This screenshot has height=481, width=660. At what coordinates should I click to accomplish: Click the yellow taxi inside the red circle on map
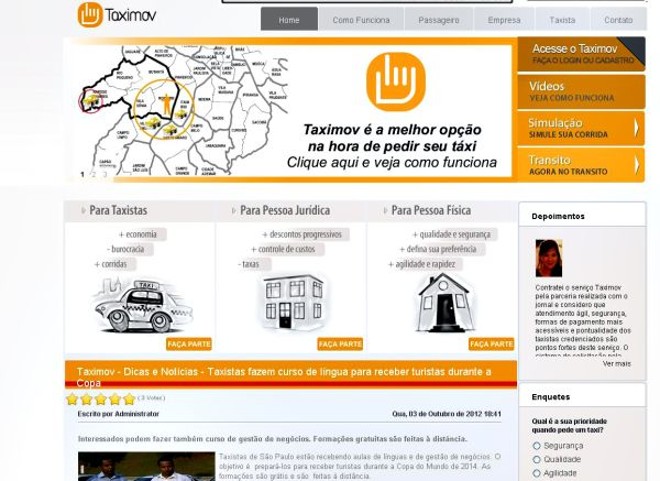point(91,101)
